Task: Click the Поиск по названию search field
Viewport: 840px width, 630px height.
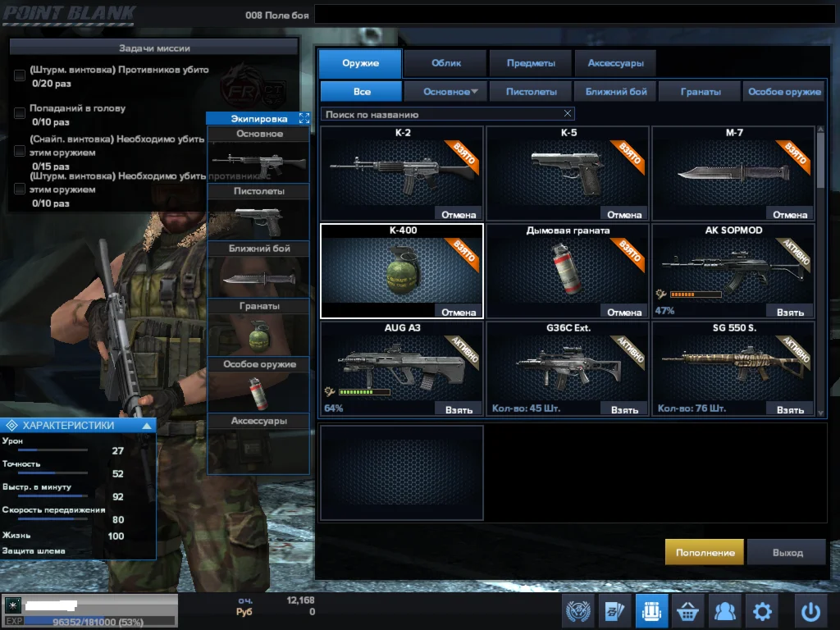Action: pos(447,114)
